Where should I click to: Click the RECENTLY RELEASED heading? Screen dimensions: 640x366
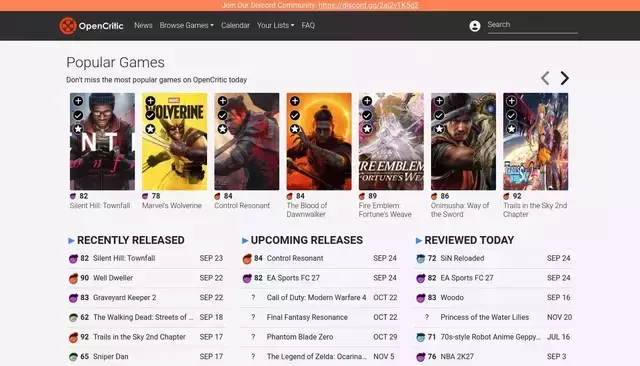pyautogui.click(x=131, y=240)
